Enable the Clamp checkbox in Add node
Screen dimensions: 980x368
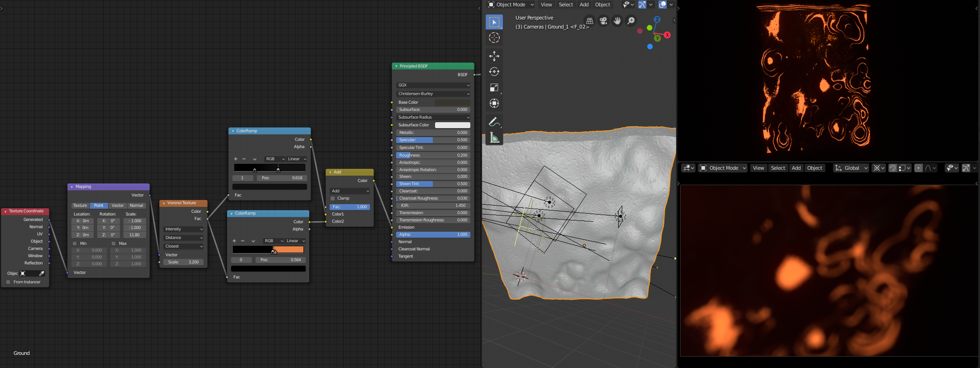[333, 198]
